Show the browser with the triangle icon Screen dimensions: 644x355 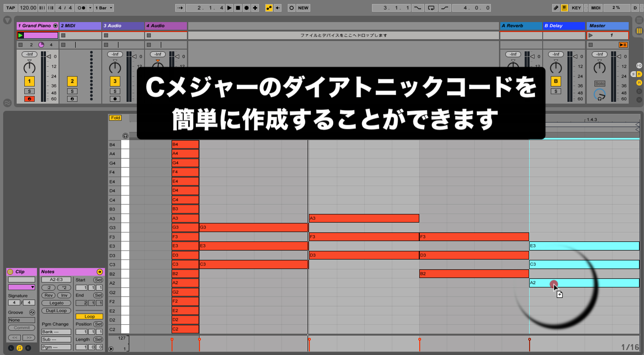tap(7, 20)
